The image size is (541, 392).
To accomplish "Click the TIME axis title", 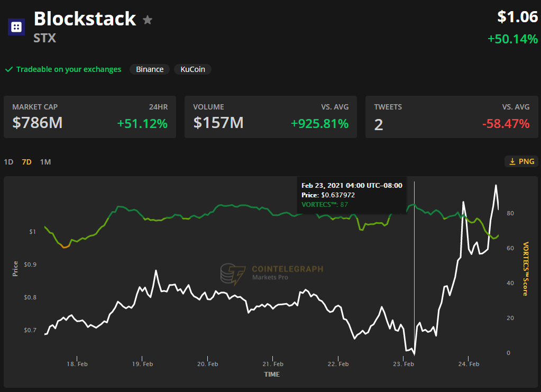I will coord(272,375).
